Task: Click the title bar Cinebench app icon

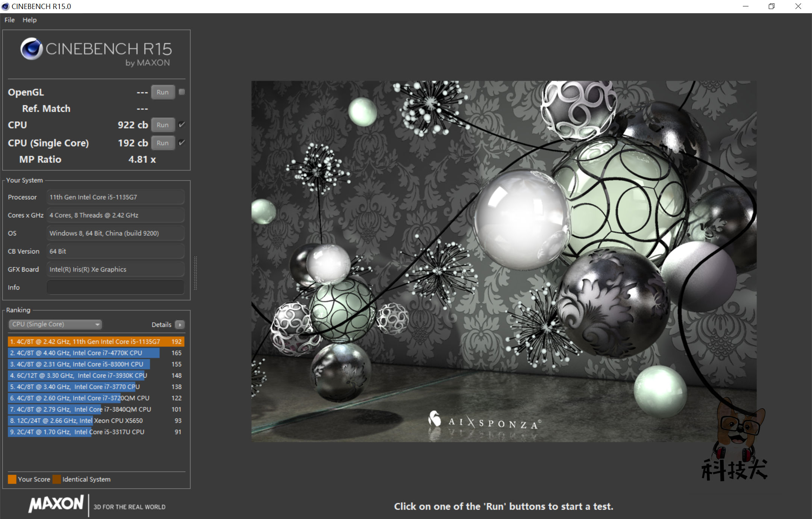Action: tap(5, 6)
